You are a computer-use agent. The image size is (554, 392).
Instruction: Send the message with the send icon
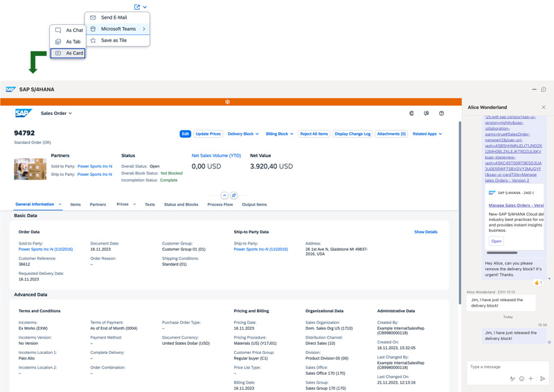(543, 379)
